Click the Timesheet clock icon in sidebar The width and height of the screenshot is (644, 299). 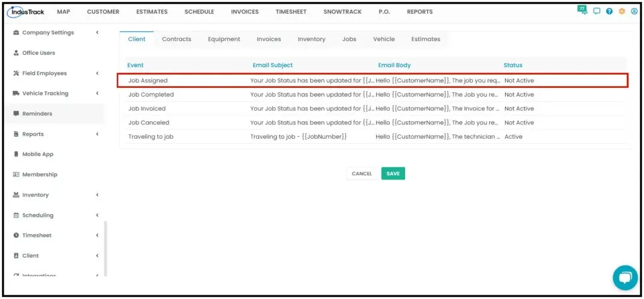[x=16, y=236]
